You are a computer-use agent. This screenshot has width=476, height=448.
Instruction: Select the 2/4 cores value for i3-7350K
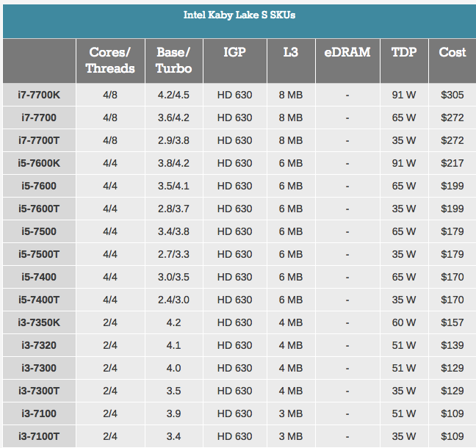coord(110,322)
